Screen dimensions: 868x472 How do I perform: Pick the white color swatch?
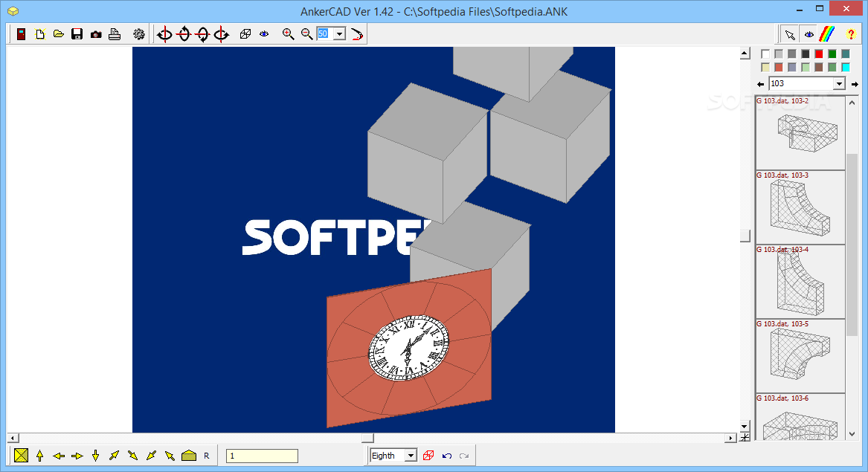click(x=765, y=54)
